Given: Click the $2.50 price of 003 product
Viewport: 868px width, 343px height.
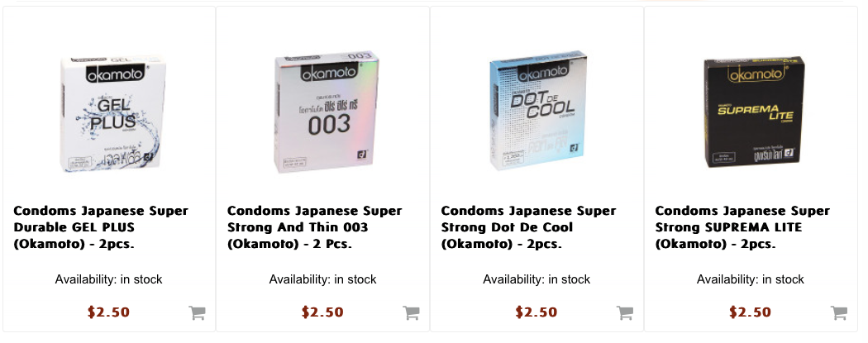Looking at the screenshot, I should point(322,312).
